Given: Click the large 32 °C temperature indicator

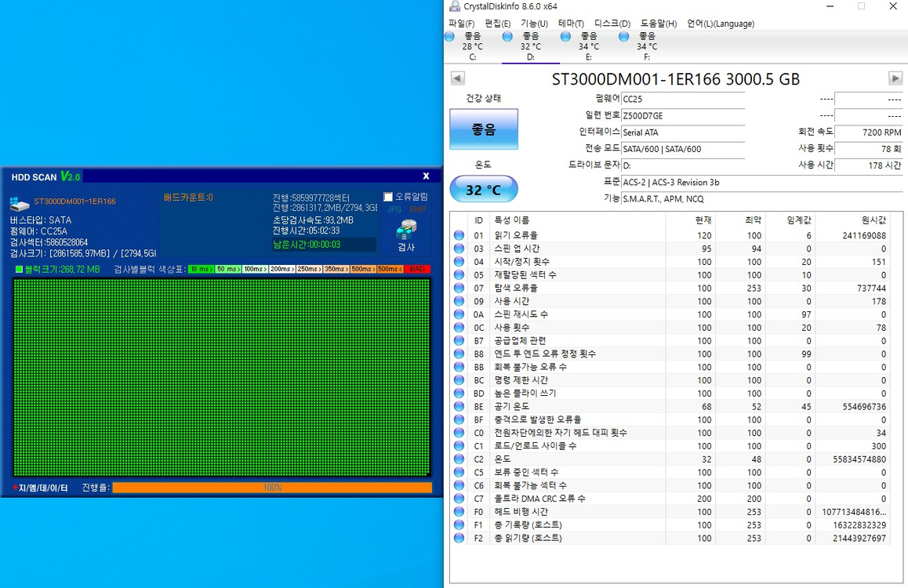Looking at the screenshot, I should (484, 189).
